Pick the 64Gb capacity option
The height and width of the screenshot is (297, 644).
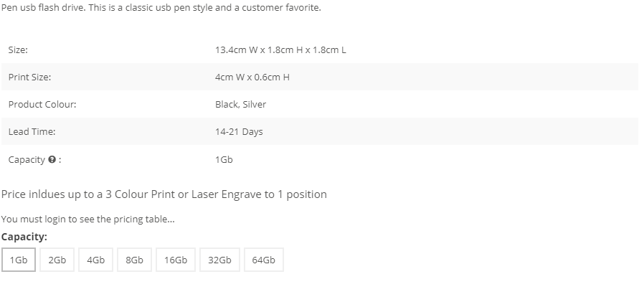coord(264,260)
